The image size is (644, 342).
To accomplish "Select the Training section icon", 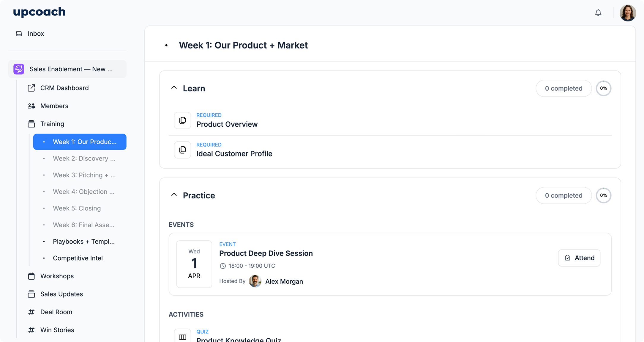I will click(31, 124).
